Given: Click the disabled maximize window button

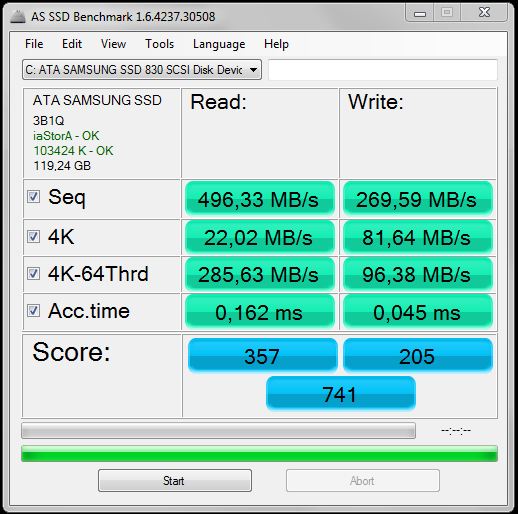Looking at the screenshot, I should [x=447, y=13].
